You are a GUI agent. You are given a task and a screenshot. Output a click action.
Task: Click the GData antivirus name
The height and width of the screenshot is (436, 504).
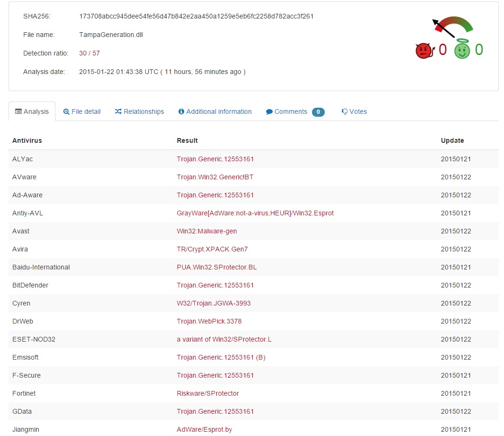22,411
